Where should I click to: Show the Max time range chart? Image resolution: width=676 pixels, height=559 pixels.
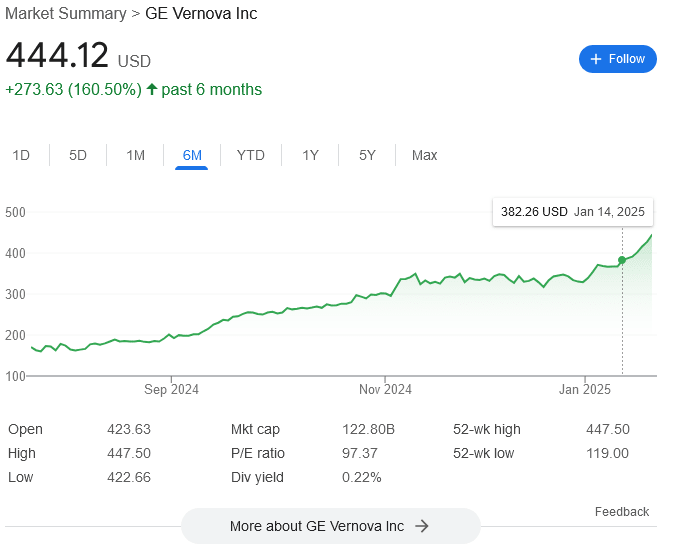click(x=425, y=155)
